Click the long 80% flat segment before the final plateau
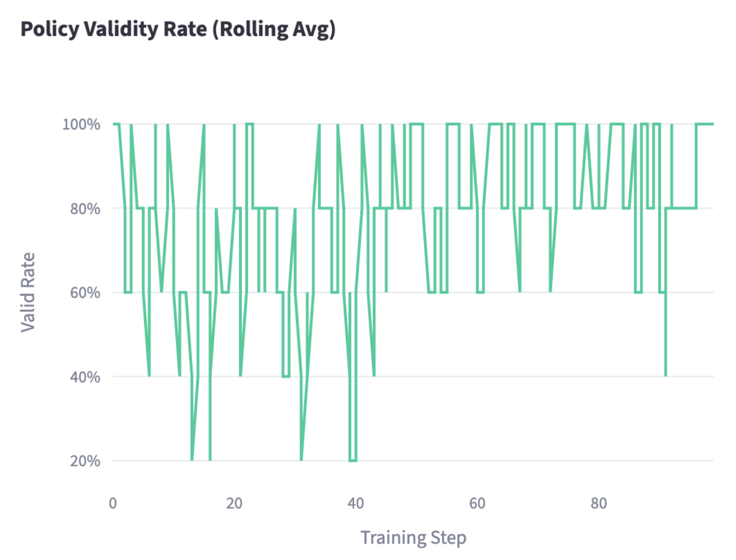The height and width of the screenshot is (560, 736). click(681, 208)
